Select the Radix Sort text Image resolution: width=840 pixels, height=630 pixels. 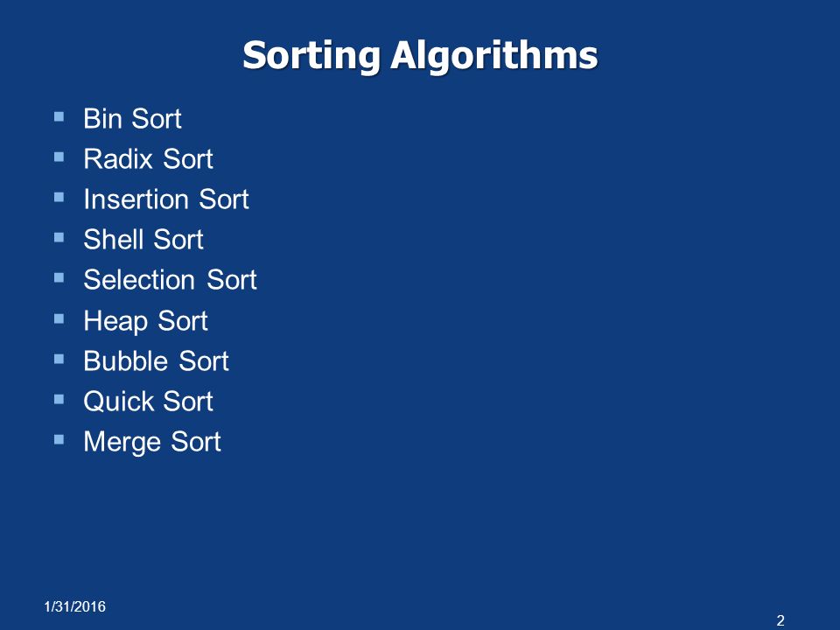(x=149, y=158)
